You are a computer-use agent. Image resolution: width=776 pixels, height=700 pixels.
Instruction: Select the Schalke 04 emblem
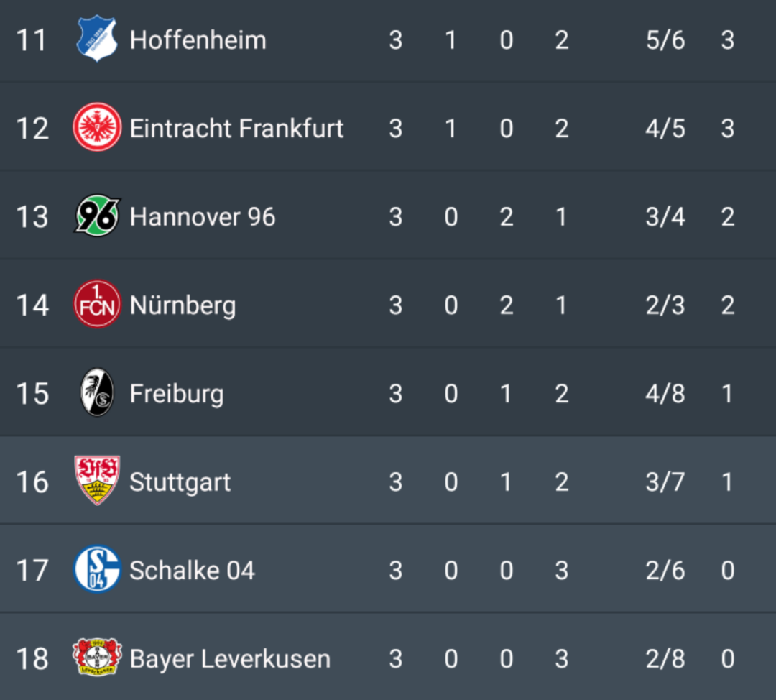tap(97, 570)
